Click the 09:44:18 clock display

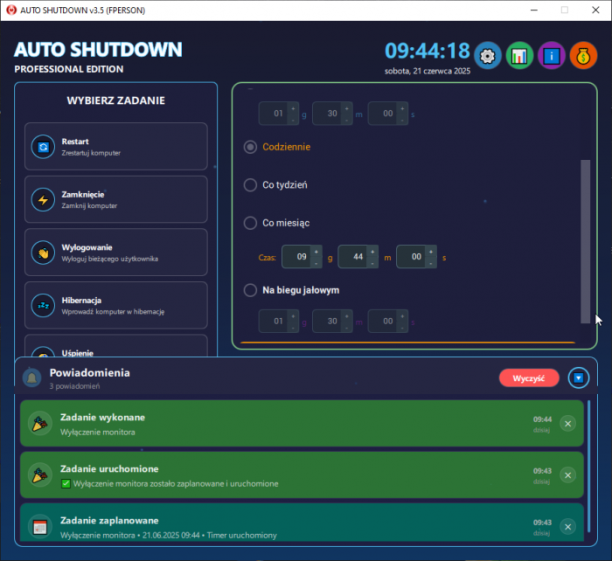427,51
